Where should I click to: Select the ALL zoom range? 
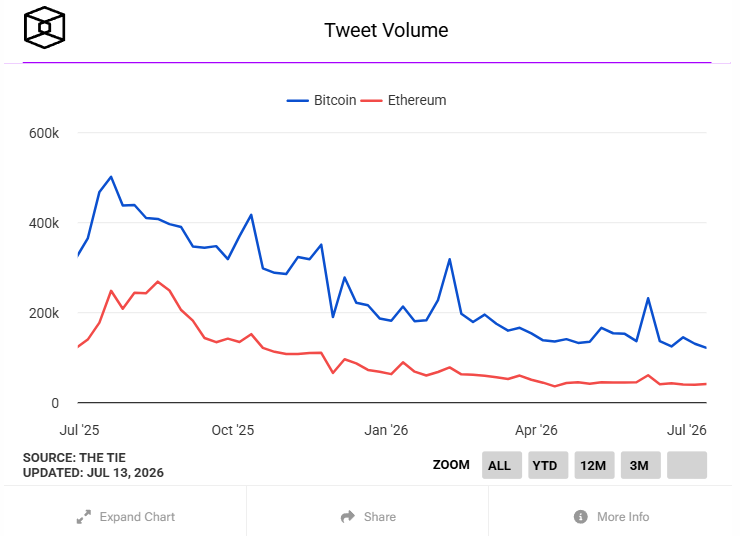click(x=502, y=465)
